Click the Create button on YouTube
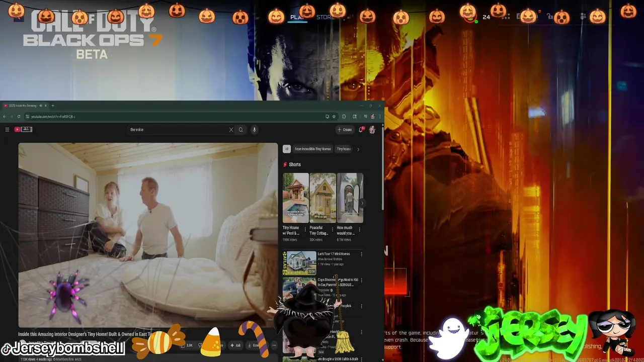The image size is (644, 362). 345,130
